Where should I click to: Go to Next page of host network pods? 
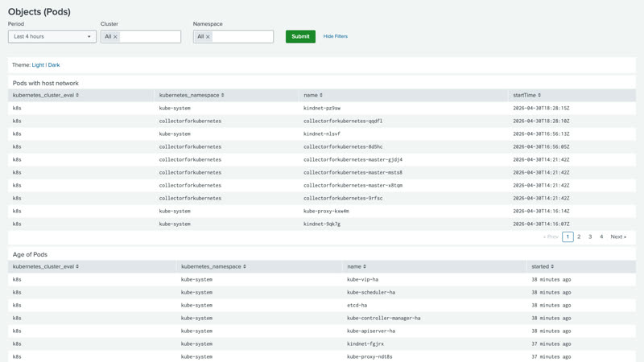(618, 237)
